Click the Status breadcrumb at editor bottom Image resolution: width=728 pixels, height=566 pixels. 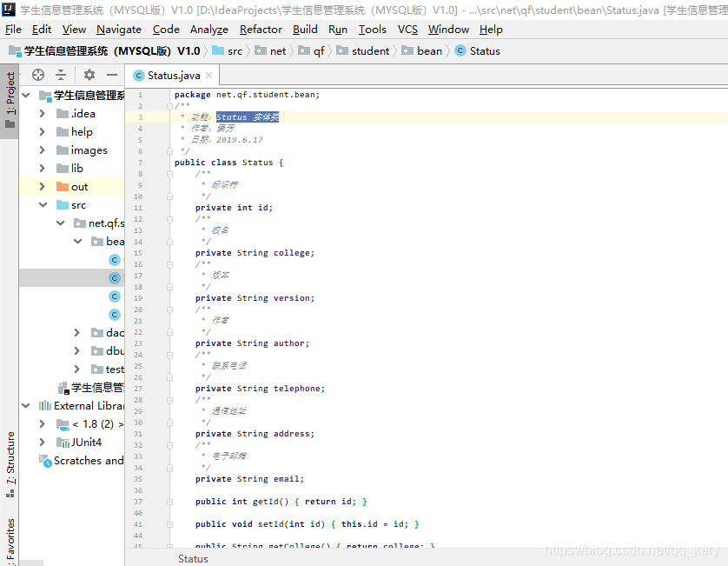tap(193, 558)
